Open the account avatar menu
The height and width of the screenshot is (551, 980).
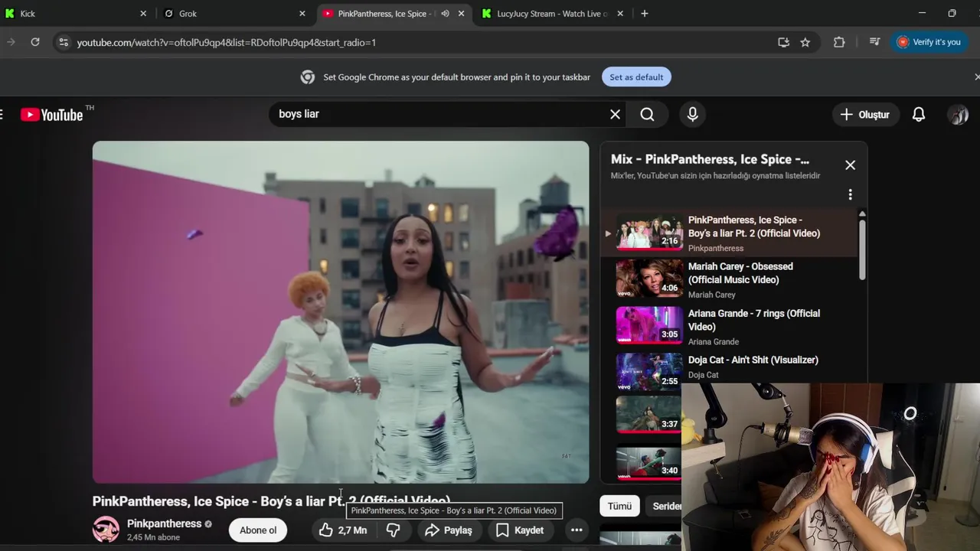(x=958, y=115)
